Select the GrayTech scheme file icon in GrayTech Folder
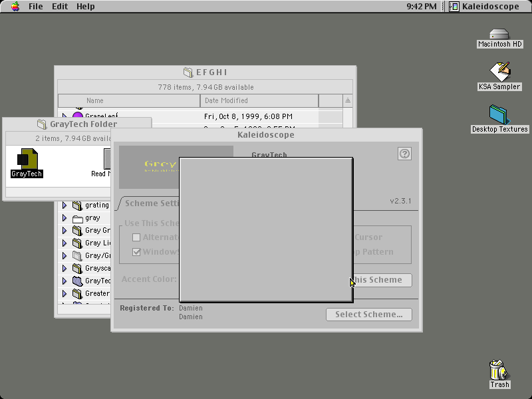 pos(27,159)
